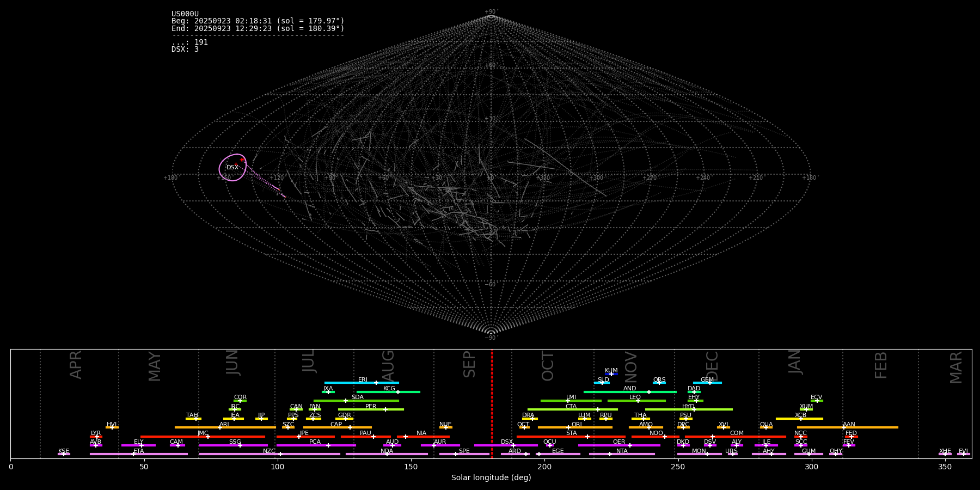Click the DSX: 3 count line
This screenshot has height=490, width=980.
pyautogui.click(x=185, y=50)
